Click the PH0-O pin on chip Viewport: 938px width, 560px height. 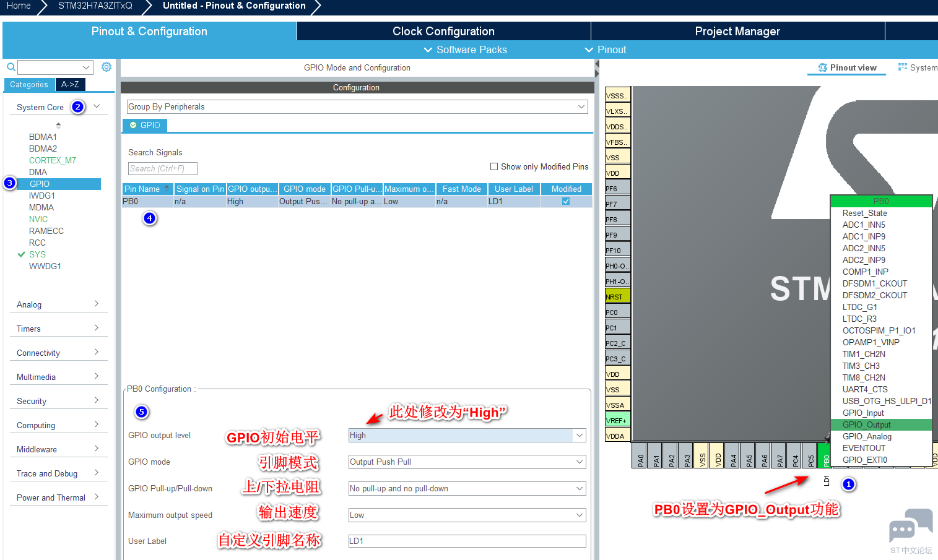[x=617, y=265]
